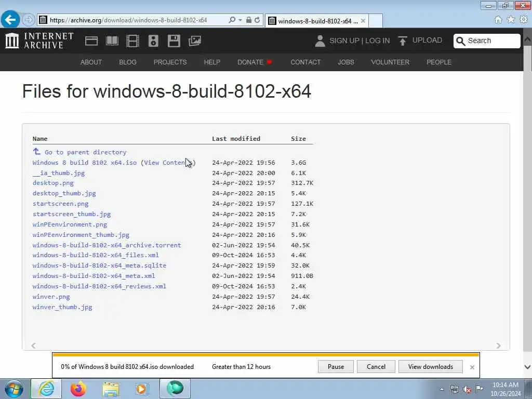This screenshot has width=532, height=399.
Task: Open the address bar dropdown arrow
Action: [x=240, y=20]
